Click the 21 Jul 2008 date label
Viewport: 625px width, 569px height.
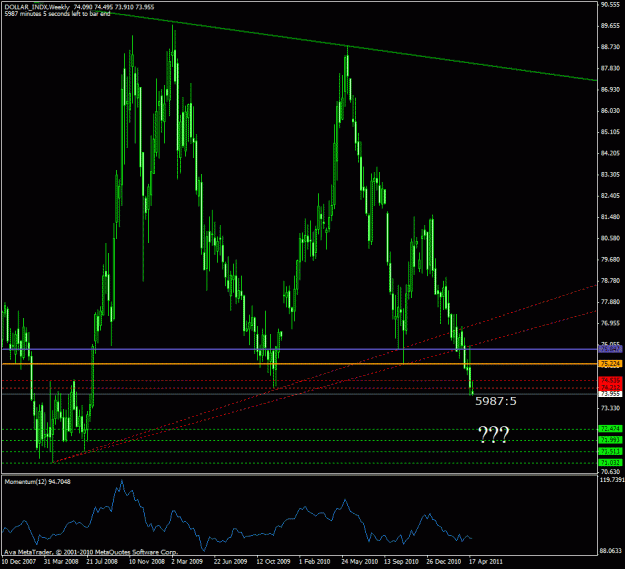[x=102, y=562]
